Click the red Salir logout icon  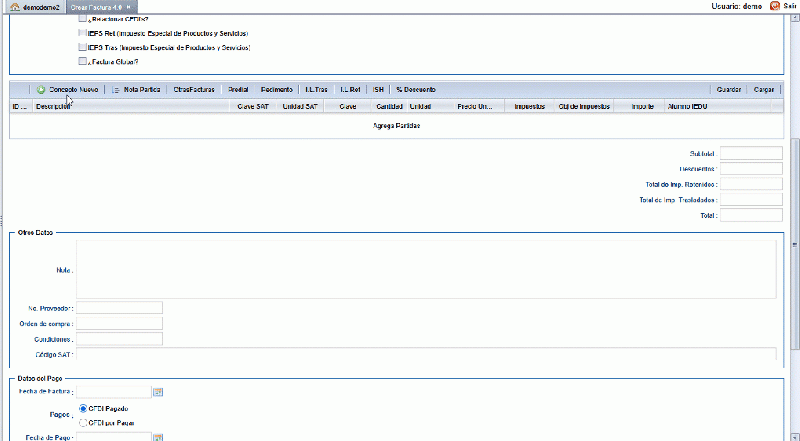pos(776,6)
